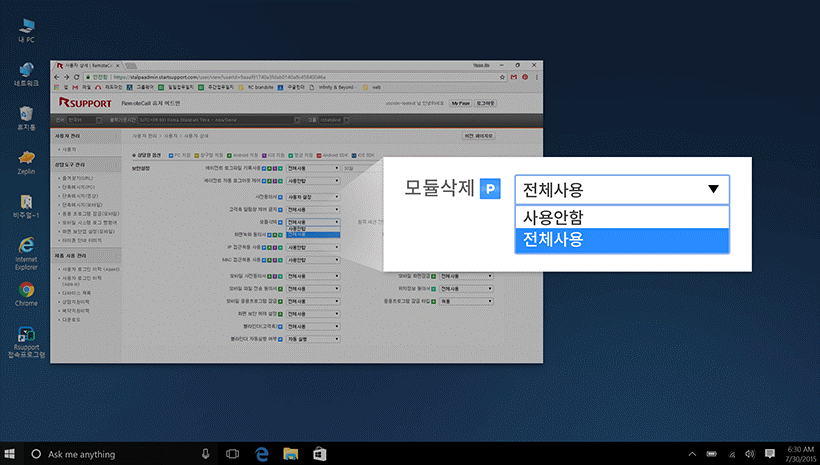Select the 휴지통 recycle bin icon
The width and height of the screenshot is (820, 465).
point(26,118)
